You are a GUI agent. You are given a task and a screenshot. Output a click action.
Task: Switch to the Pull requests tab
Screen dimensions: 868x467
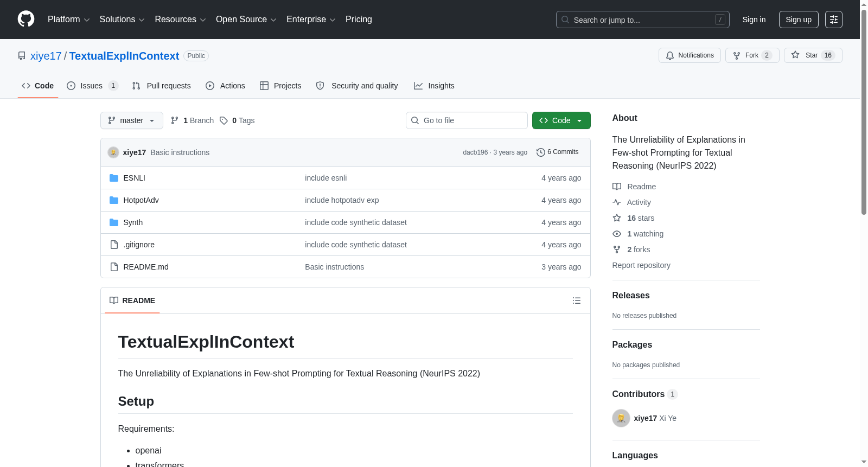coord(162,86)
